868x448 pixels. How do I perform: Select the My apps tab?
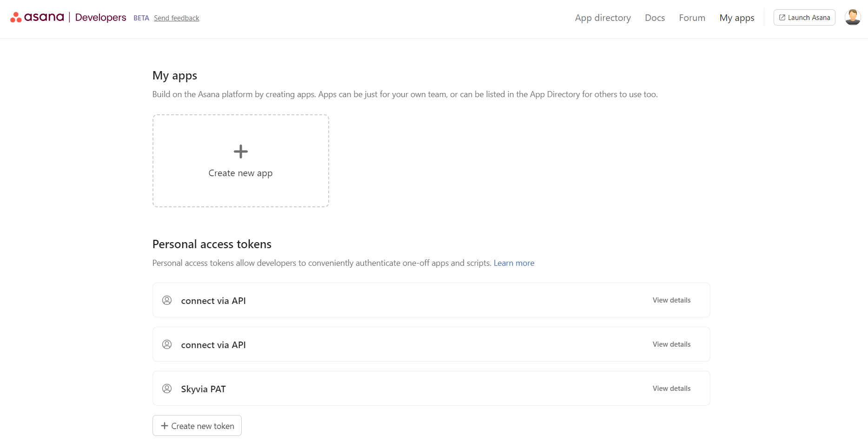736,18
